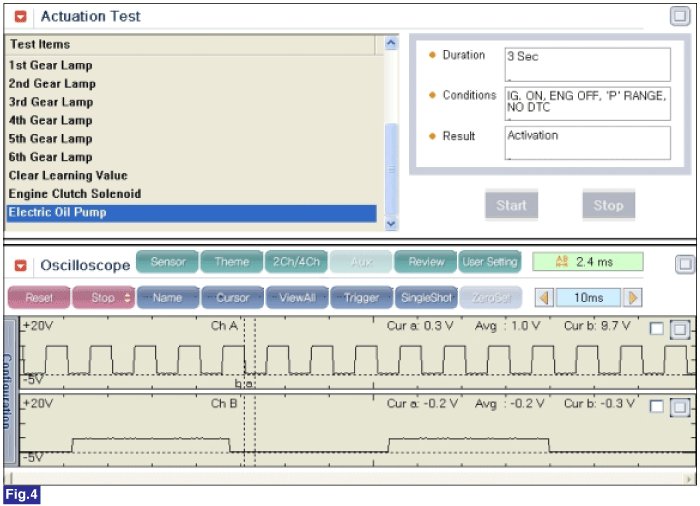The image size is (700, 506).
Task: Click the Duration value field
Action: [587, 64]
